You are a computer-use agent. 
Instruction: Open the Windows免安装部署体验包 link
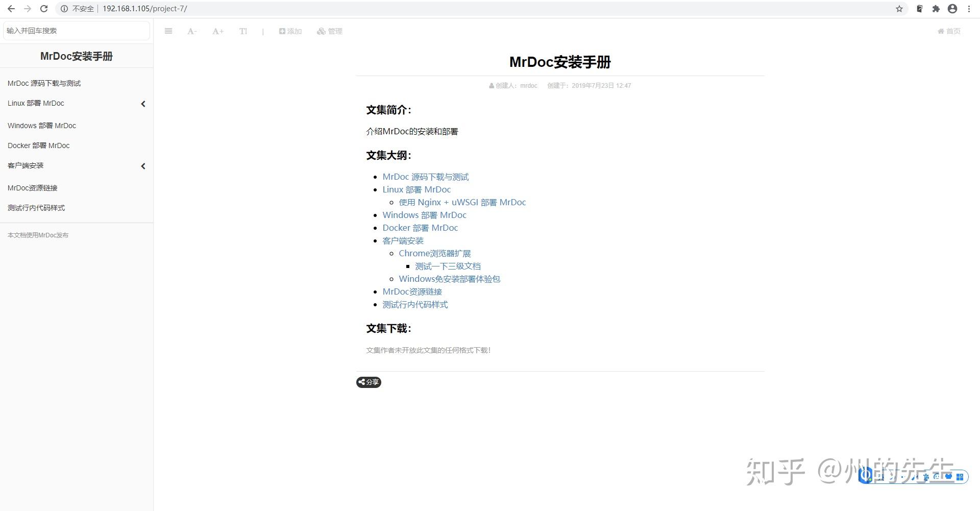(449, 279)
